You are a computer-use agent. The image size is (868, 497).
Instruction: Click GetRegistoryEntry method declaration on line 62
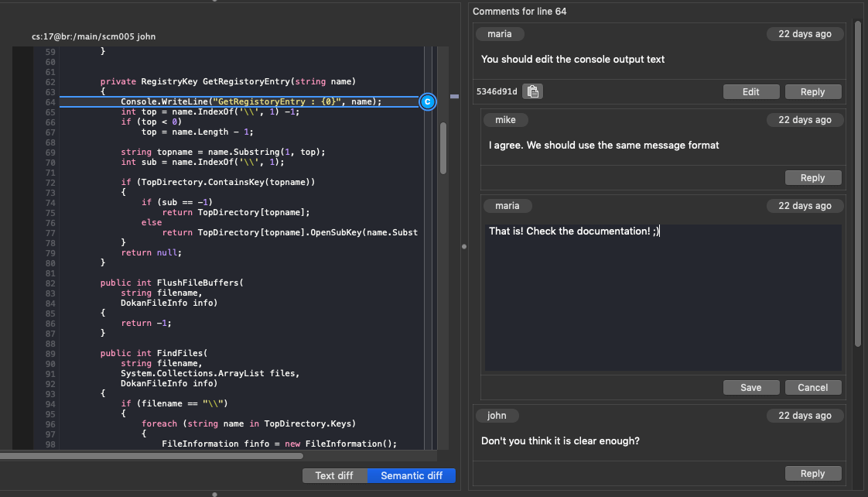[x=228, y=81]
